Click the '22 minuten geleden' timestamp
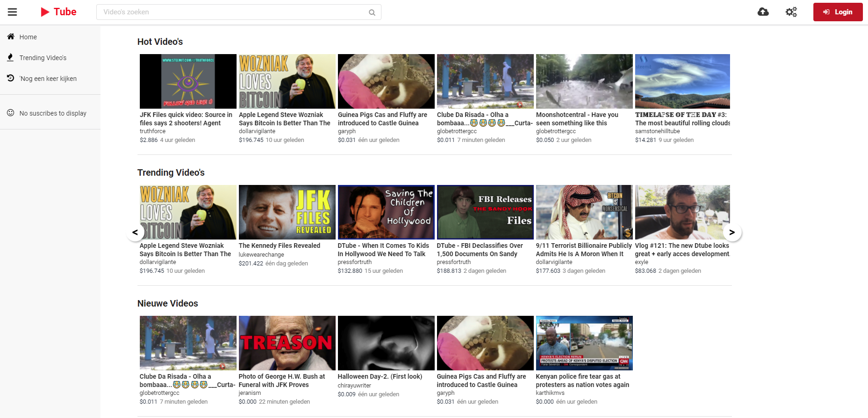 tap(285, 402)
